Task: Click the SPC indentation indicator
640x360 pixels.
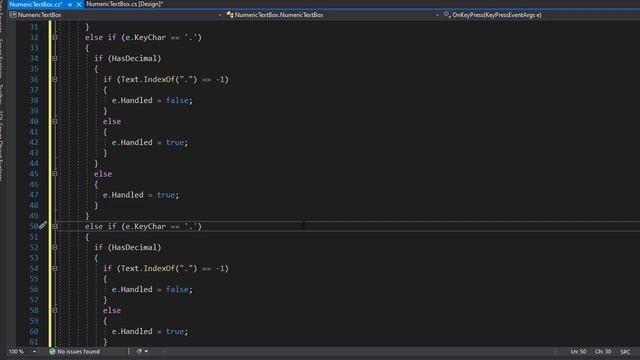Action: click(x=625, y=351)
